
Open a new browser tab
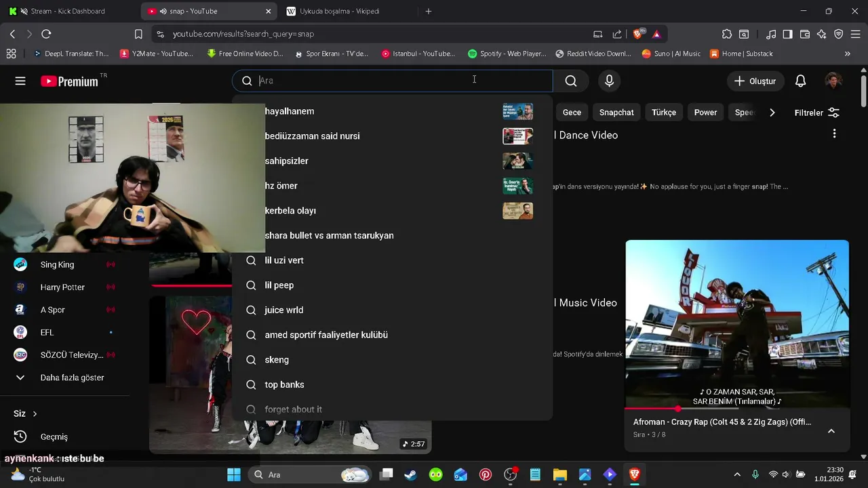point(428,12)
